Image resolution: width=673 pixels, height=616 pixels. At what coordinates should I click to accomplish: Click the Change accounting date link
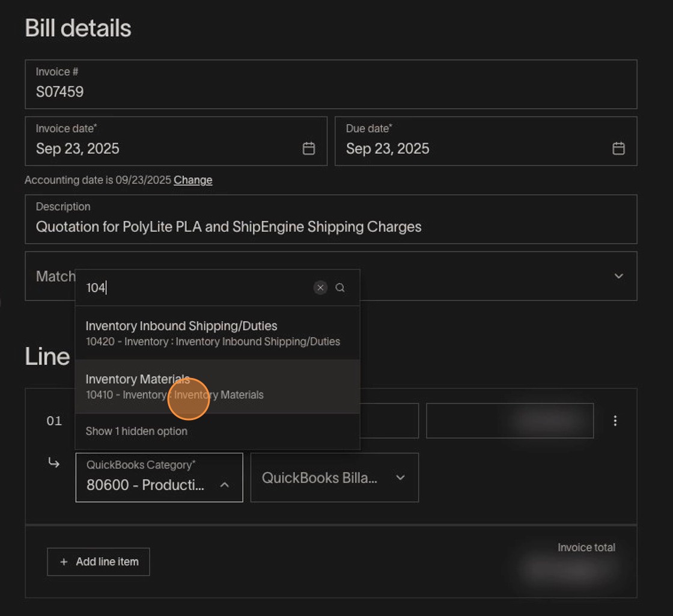point(193,180)
